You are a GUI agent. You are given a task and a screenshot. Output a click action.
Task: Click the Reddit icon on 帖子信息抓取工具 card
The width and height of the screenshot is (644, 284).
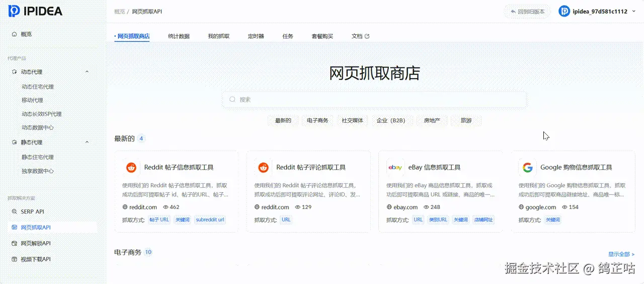(x=131, y=167)
